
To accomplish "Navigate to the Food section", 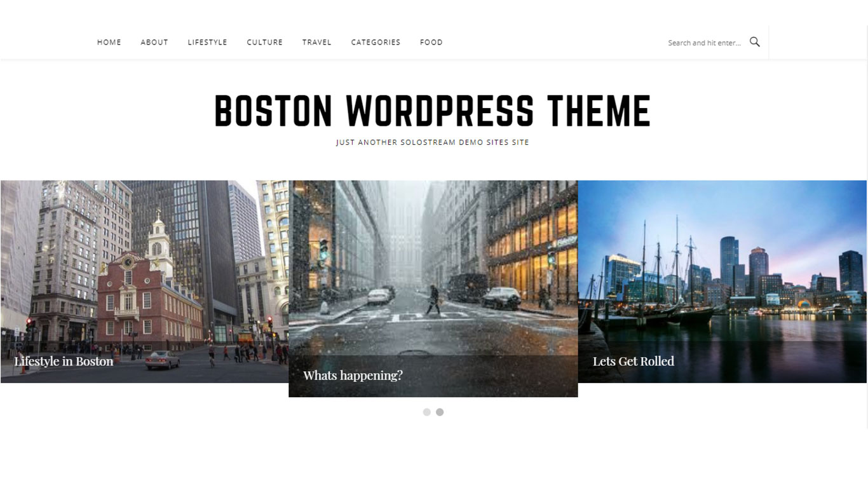I will click(431, 43).
